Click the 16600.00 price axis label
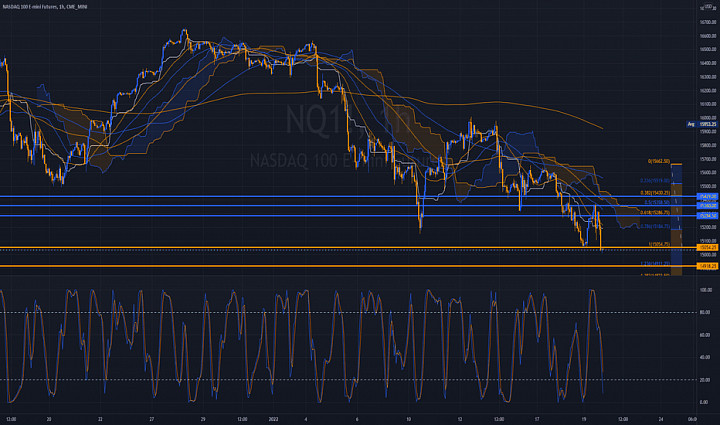This screenshot has height=425, width=720. 708,36
